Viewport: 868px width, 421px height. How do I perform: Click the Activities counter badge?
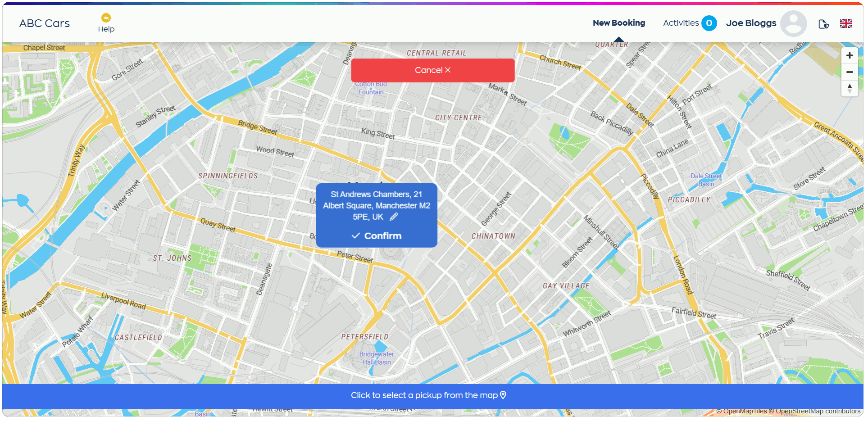[x=709, y=23]
